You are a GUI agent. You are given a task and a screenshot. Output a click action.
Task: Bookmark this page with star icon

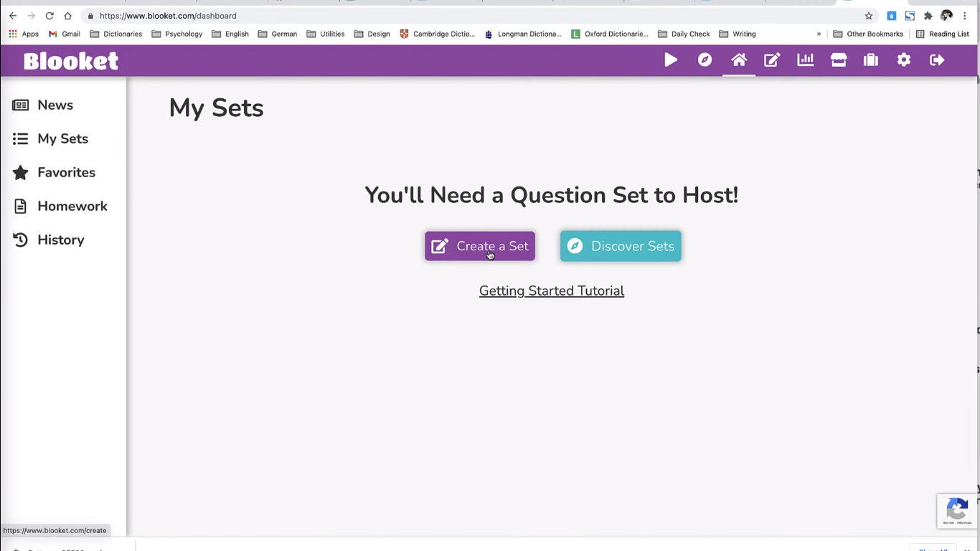869,16
